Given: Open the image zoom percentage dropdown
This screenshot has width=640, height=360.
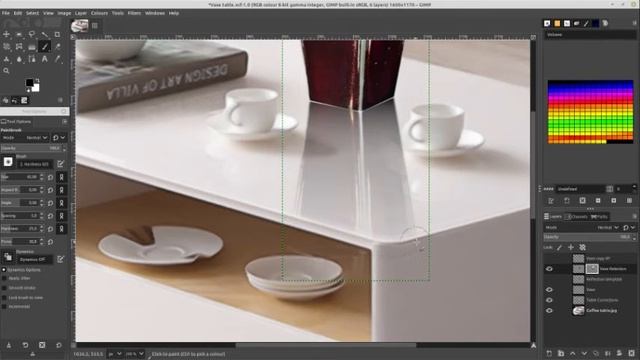Looking at the screenshot, I should tap(136, 354).
